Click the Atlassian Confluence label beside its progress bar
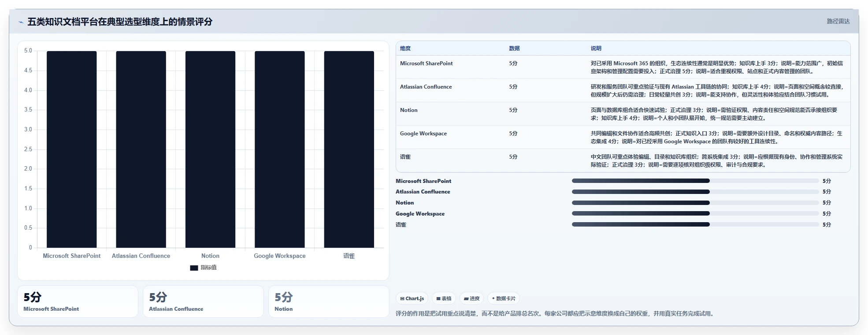Image resolution: width=868 pixels, height=335 pixels. click(423, 192)
